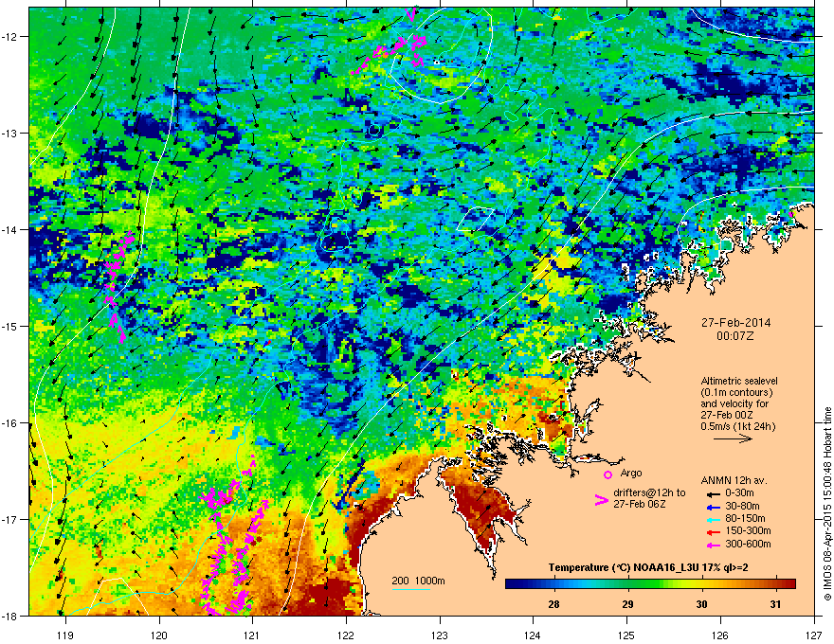
Task: Click the latitude axis label -16
Action: tap(10, 423)
